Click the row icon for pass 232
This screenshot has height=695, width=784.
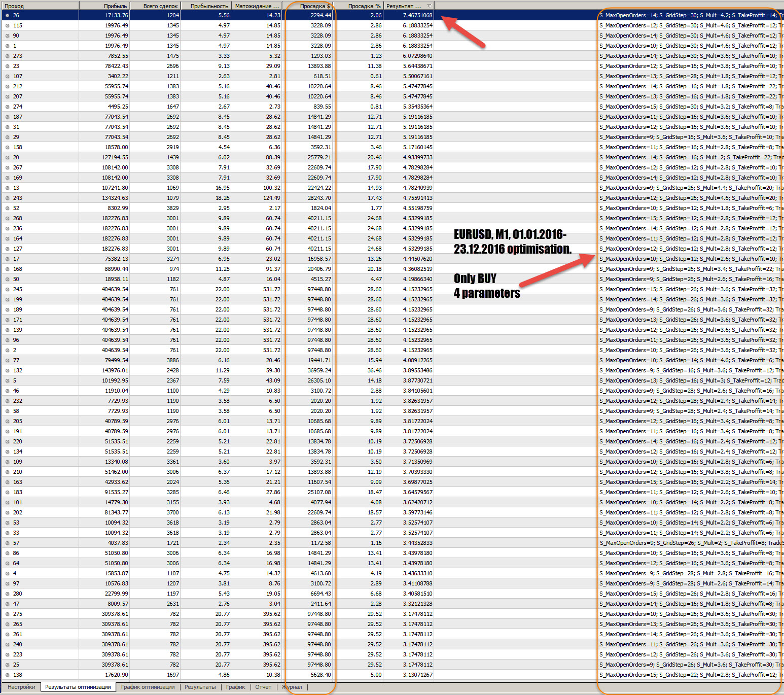pyautogui.click(x=7, y=401)
